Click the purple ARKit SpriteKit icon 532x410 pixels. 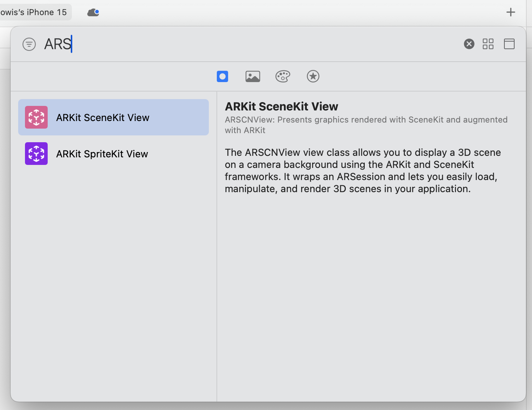(x=36, y=154)
